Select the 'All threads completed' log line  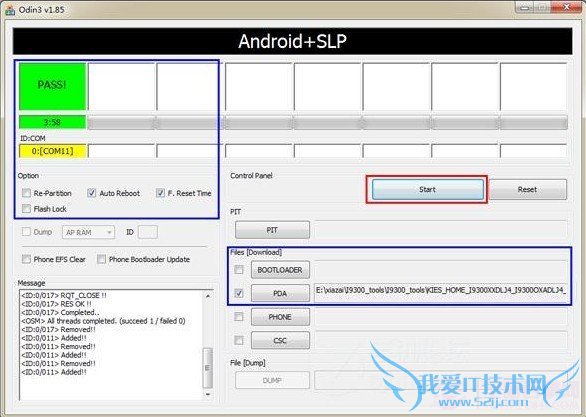103,321
